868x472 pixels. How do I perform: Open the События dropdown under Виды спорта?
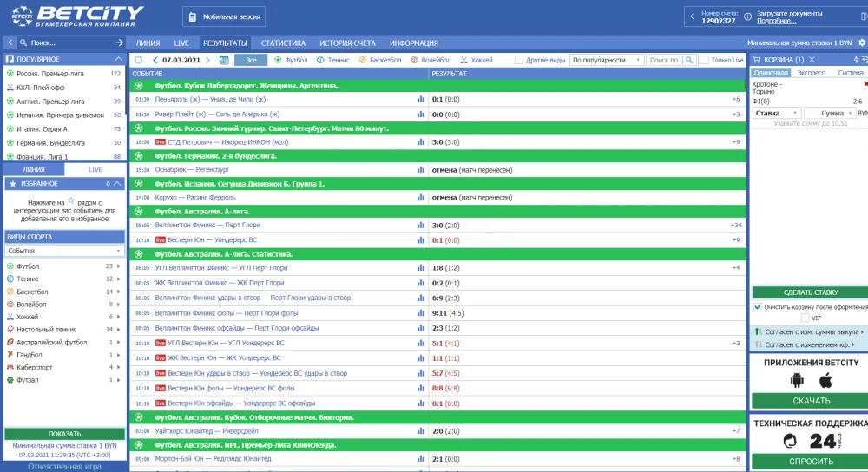click(64, 251)
